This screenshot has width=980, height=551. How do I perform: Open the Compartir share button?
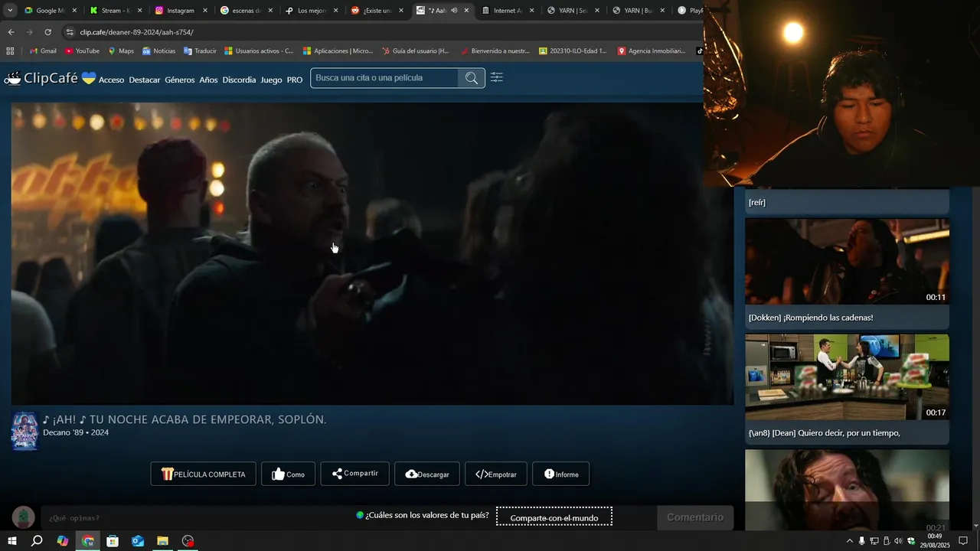[354, 474]
